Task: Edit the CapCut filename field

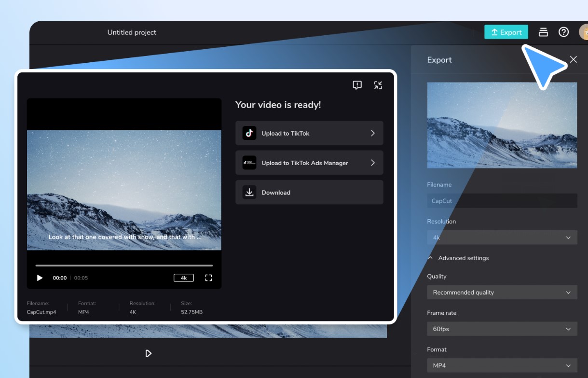Action: tap(502, 201)
